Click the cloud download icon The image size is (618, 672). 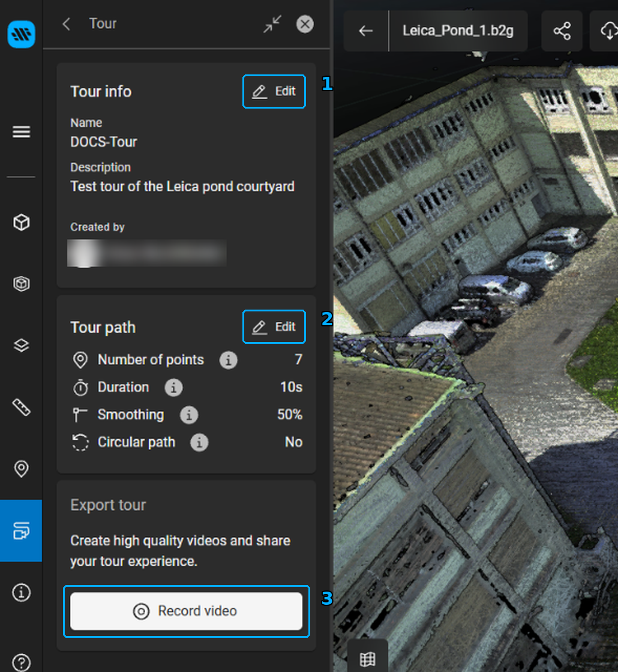[608, 31]
